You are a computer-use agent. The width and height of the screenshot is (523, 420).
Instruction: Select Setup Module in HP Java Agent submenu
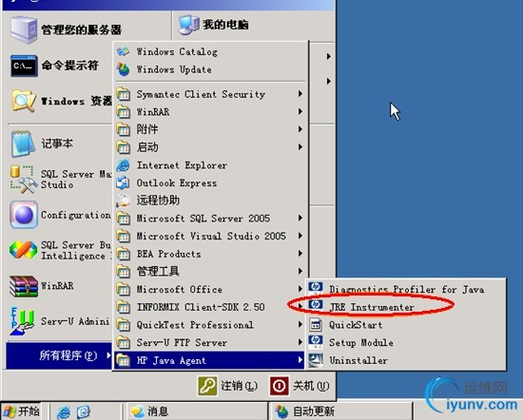pos(406,342)
